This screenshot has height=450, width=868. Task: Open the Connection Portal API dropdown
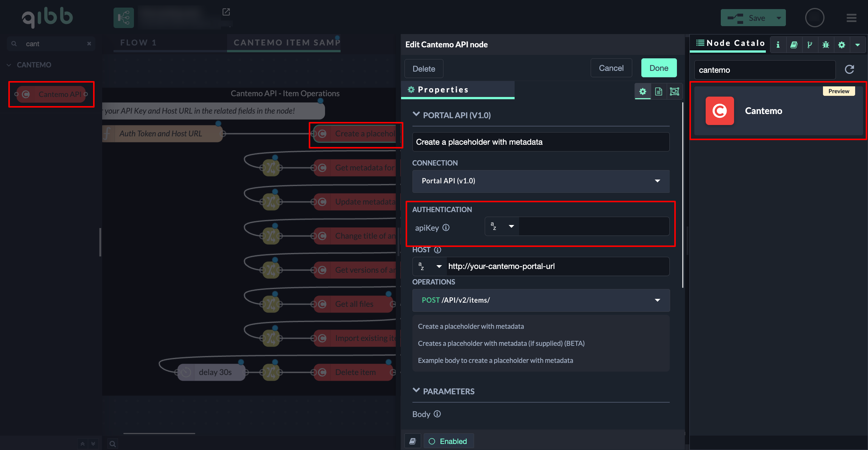(x=540, y=181)
